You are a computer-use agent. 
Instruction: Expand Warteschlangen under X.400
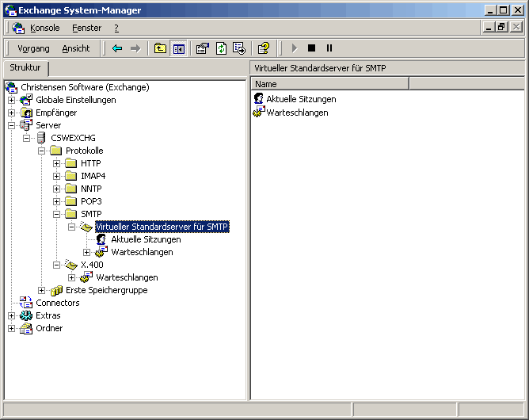71,278
